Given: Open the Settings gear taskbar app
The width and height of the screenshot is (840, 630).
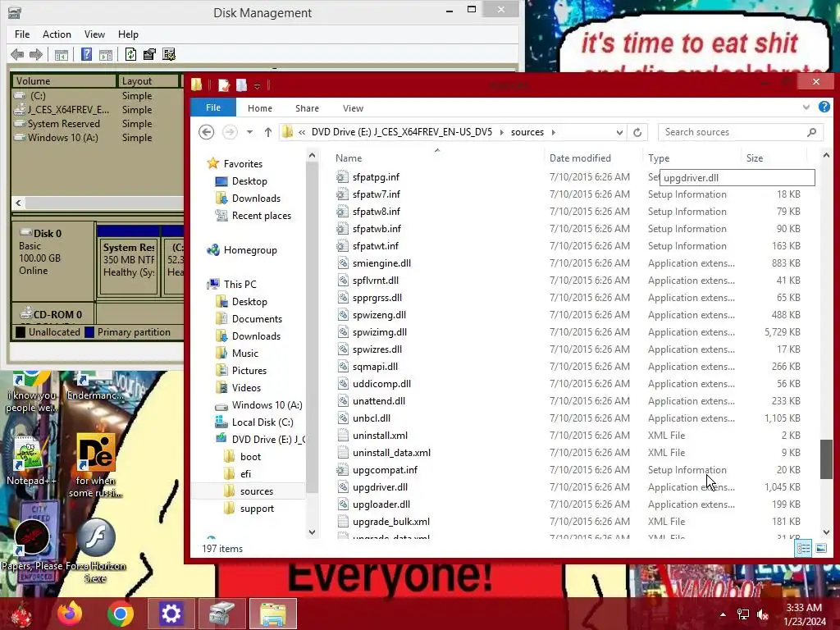Looking at the screenshot, I should pos(171,614).
